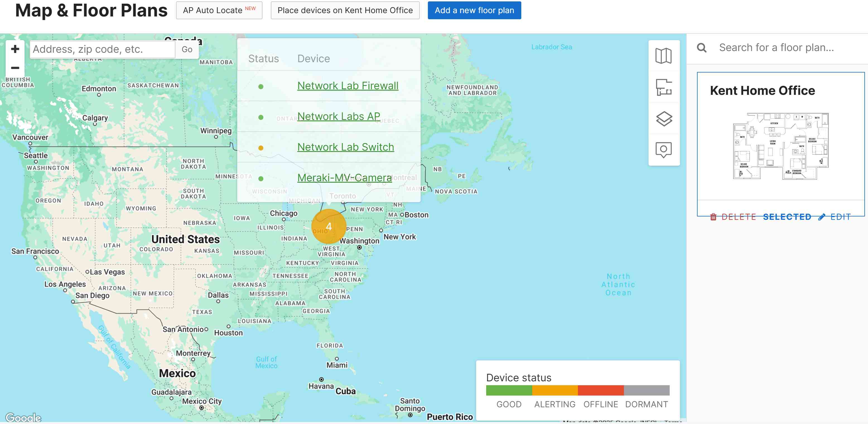The image size is (868, 424).
Task: Click the Meraki-MV-Camera status dot
Action: [x=261, y=179]
